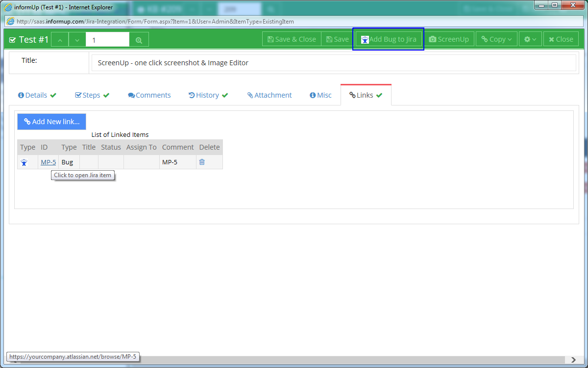588x368 pixels.
Task: Expand the Copy dropdown
Action: point(496,39)
